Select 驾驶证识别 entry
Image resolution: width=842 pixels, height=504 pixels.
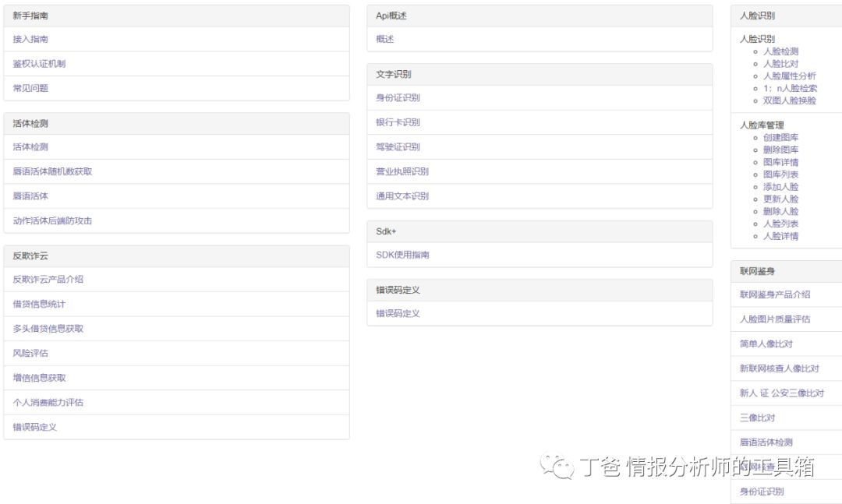point(398,146)
